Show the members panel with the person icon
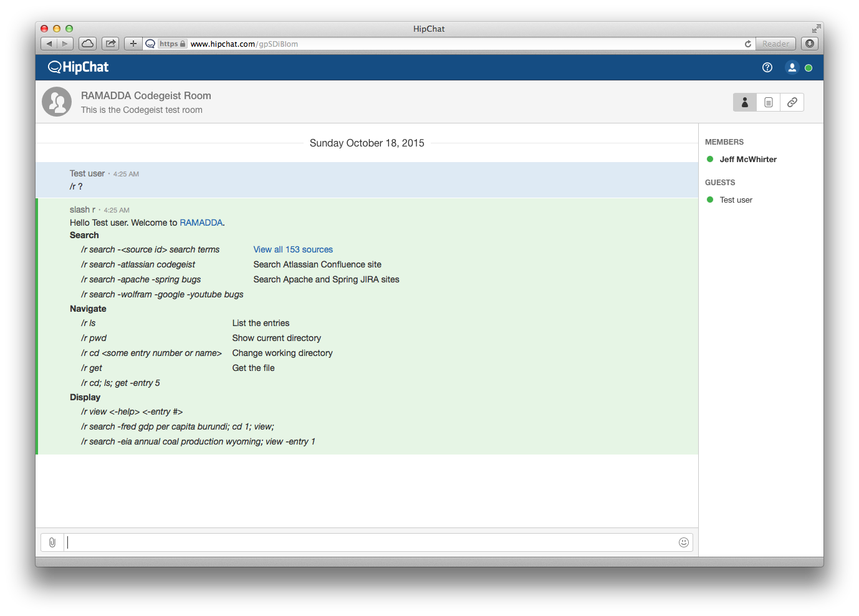This screenshot has width=859, height=616. 744,102
